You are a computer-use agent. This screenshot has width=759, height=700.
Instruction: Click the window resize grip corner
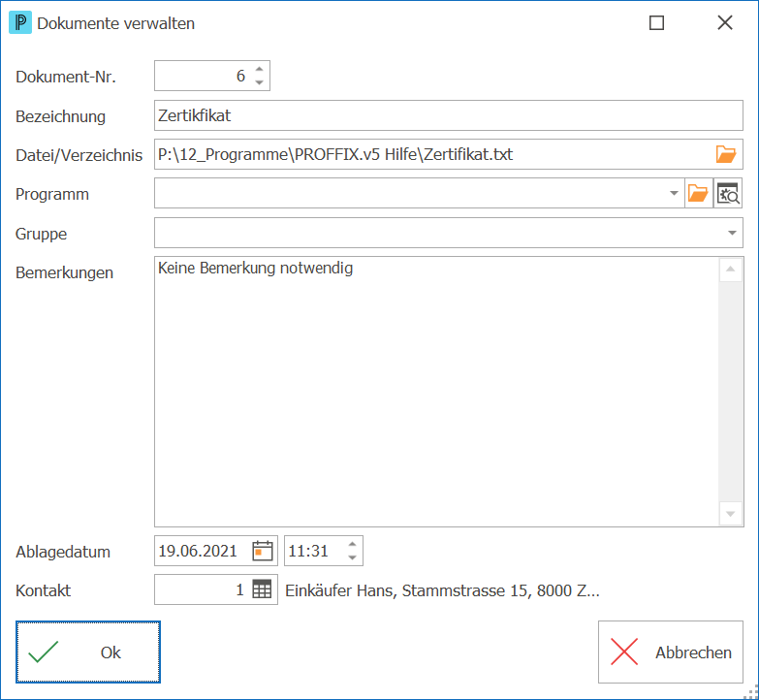click(x=752, y=692)
